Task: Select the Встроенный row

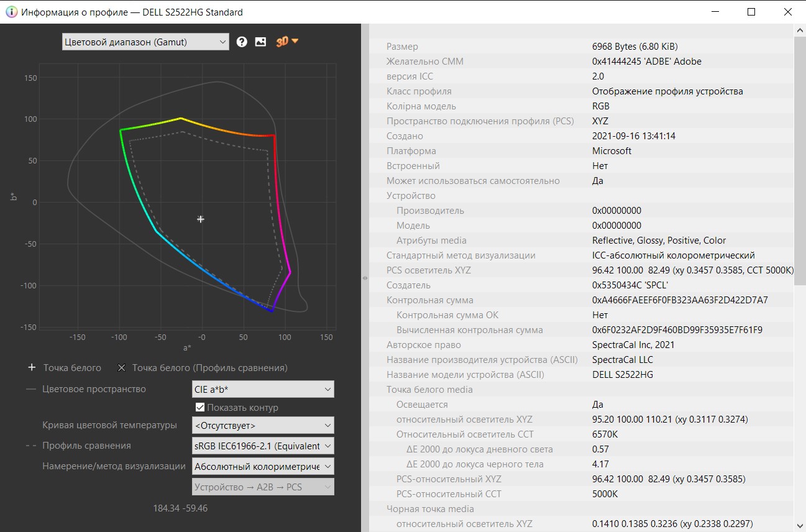Action: tap(582, 166)
